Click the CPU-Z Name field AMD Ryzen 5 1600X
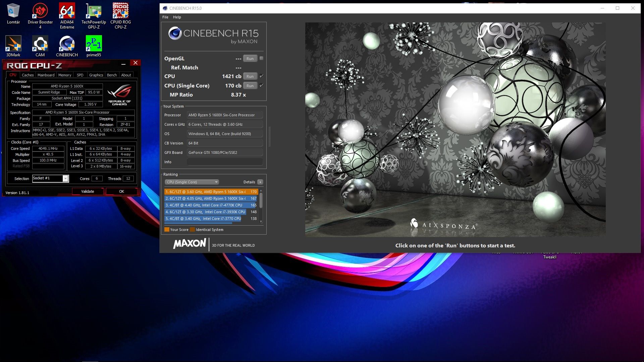The height and width of the screenshot is (362, 644). tap(67, 86)
